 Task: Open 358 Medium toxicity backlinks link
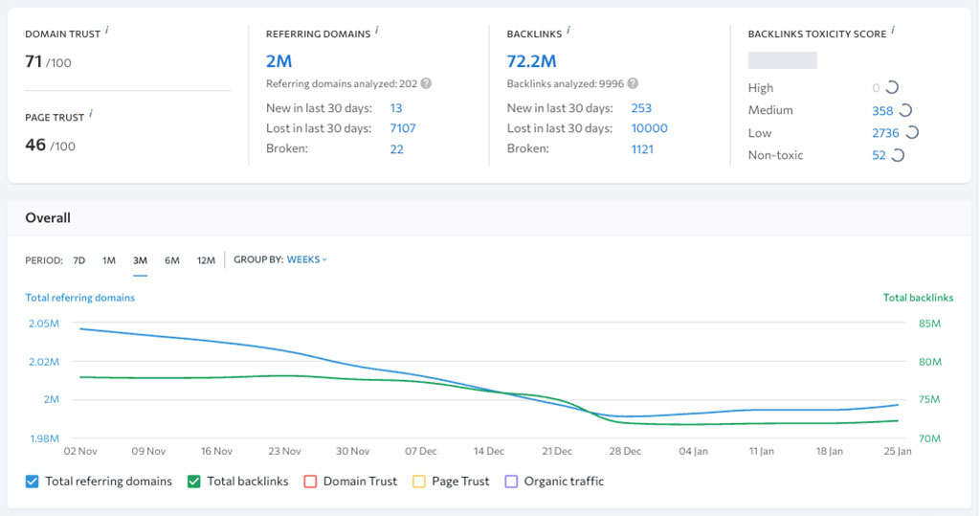point(882,111)
